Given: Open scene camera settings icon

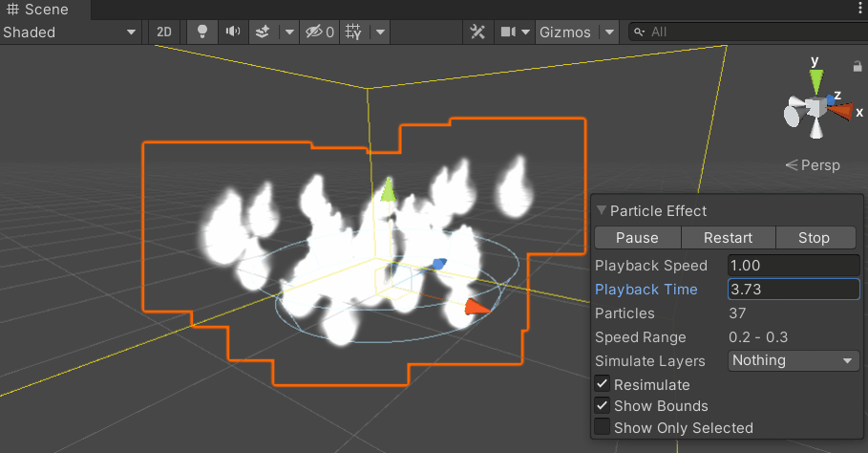Looking at the screenshot, I should pos(508,32).
